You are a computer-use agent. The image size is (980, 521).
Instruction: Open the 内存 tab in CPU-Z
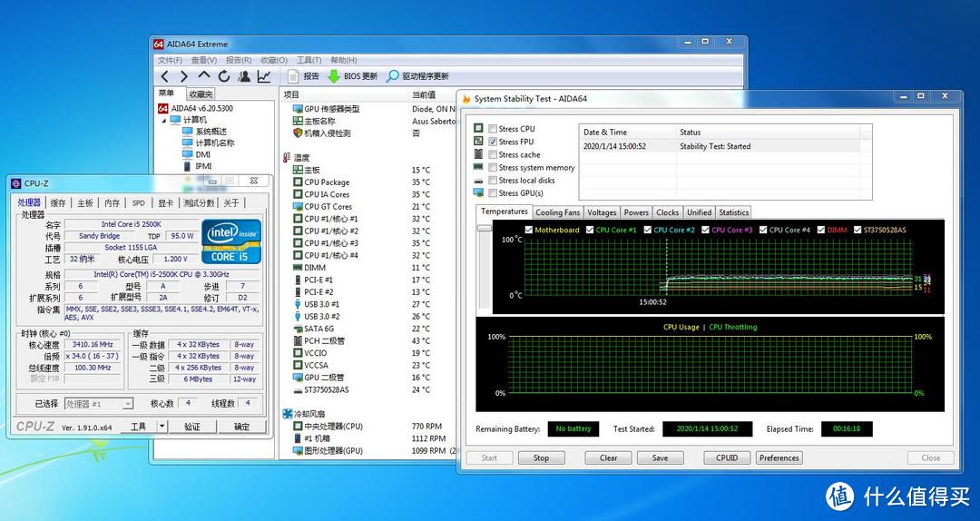[x=112, y=203]
